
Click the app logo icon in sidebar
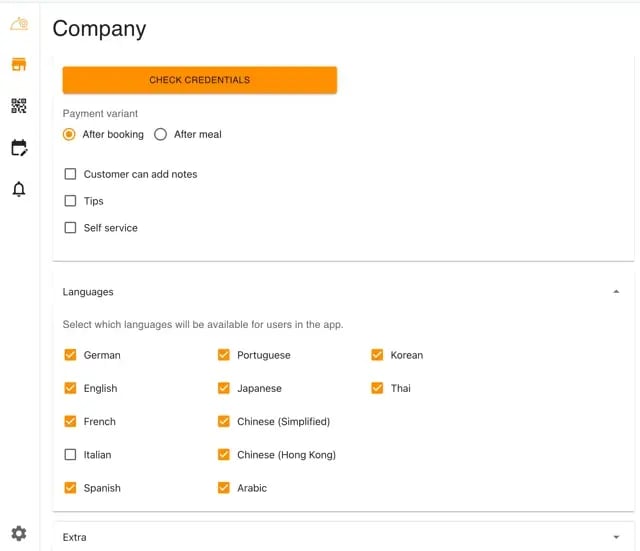pyautogui.click(x=19, y=24)
